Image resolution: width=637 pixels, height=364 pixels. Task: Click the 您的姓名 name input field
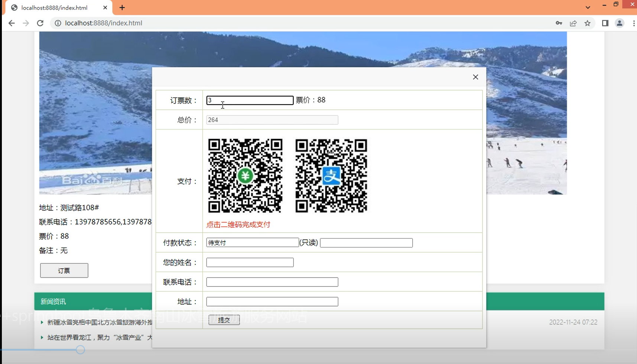pos(250,262)
